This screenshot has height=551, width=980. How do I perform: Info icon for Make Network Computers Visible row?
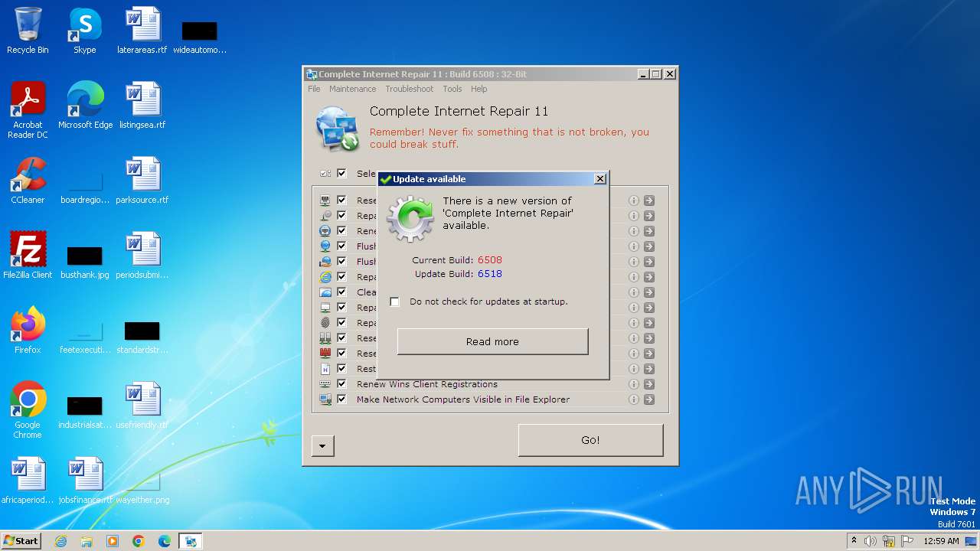(x=634, y=399)
